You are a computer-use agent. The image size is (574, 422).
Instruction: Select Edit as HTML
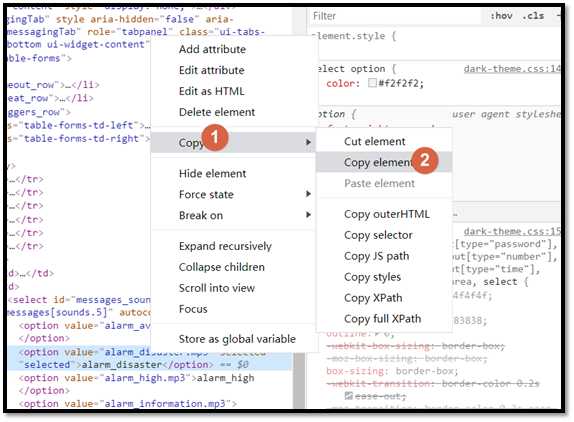point(212,91)
